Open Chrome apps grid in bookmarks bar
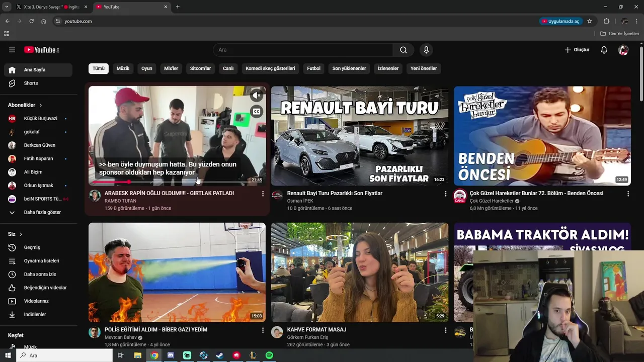Image resolution: width=644 pixels, height=362 pixels. (7, 34)
